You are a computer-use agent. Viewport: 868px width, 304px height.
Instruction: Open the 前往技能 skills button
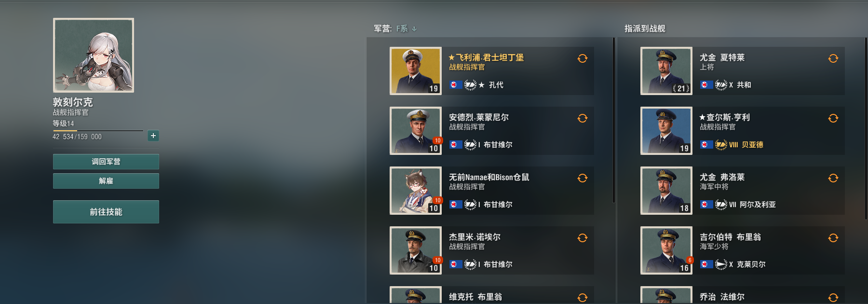(106, 212)
